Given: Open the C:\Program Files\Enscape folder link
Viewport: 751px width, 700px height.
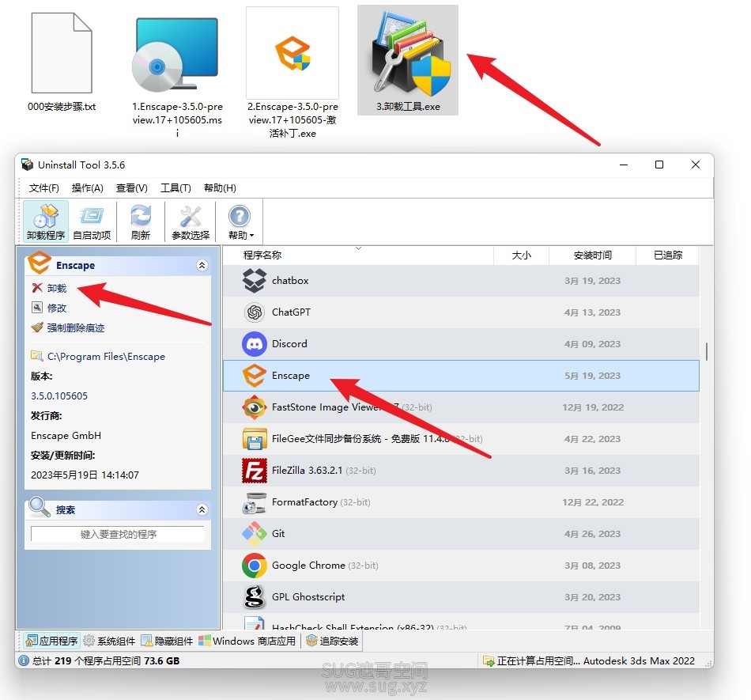Looking at the screenshot, I should (106, 357).
